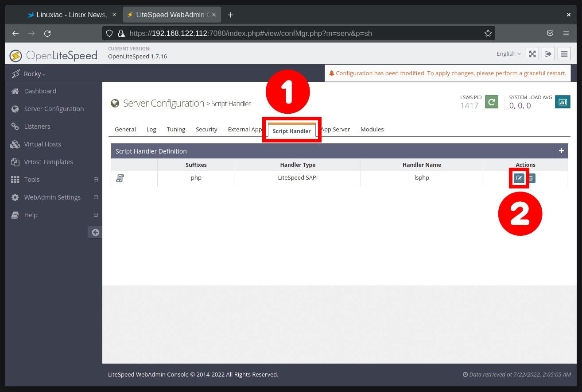This screenshot has height=392, width=582.
Task: Select the Script Handler tab
Action: 292,131
